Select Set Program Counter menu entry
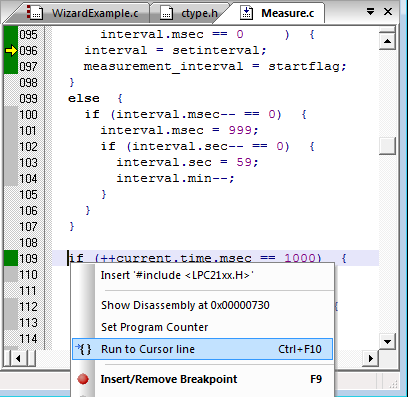The image size is (408, 397). point(203,327)
